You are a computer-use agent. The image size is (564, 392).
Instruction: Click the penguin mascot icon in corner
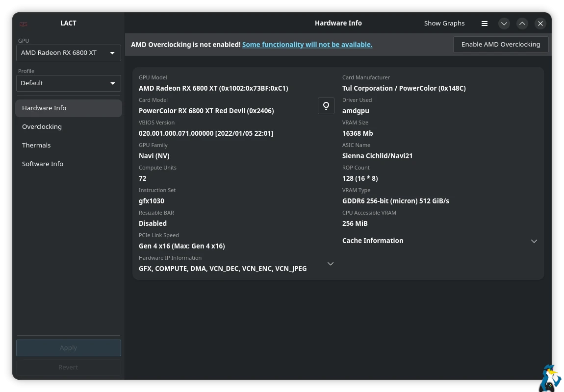coord(551,378)
